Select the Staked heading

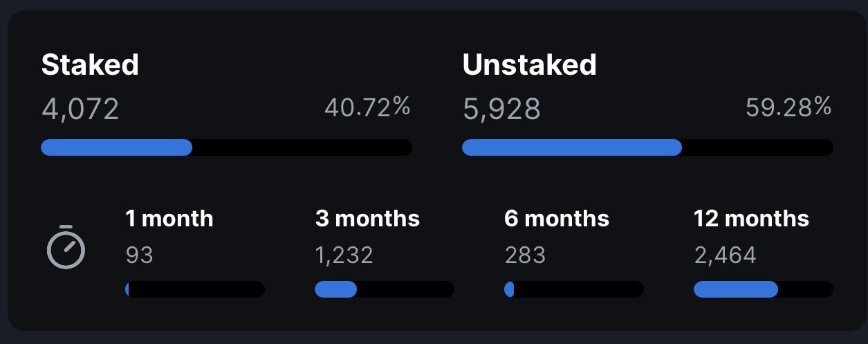(90, 65)
